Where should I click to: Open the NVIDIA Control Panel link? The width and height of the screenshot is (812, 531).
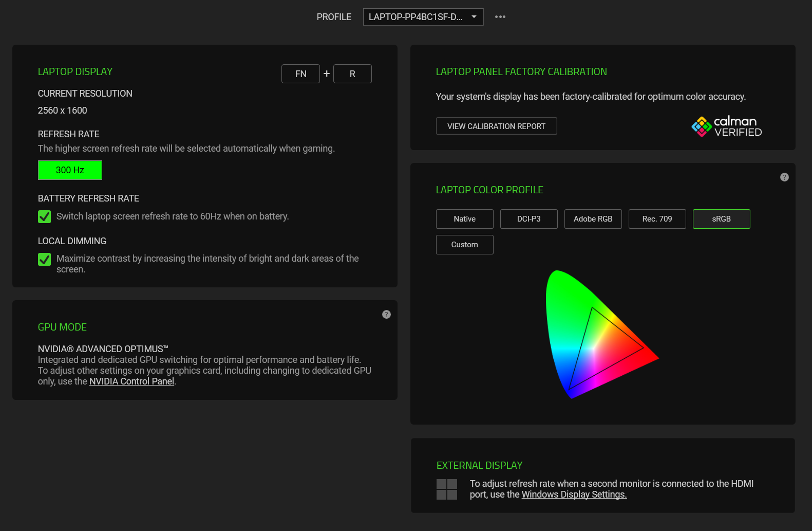pyautogui.click(x=131, y=381)
